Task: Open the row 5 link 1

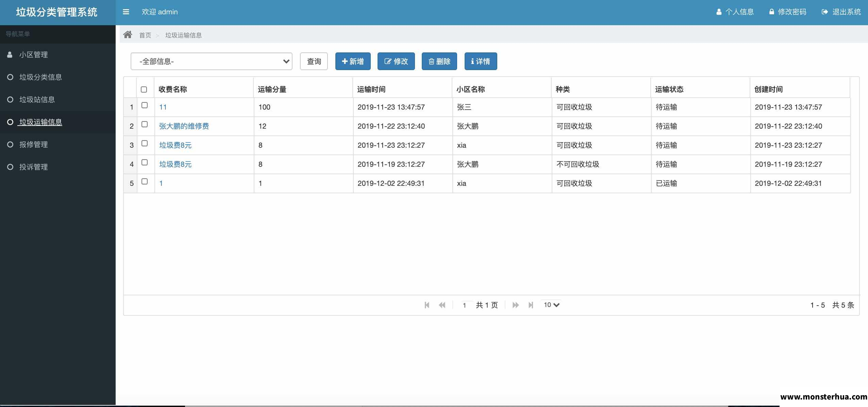Action: pos(161,183)
